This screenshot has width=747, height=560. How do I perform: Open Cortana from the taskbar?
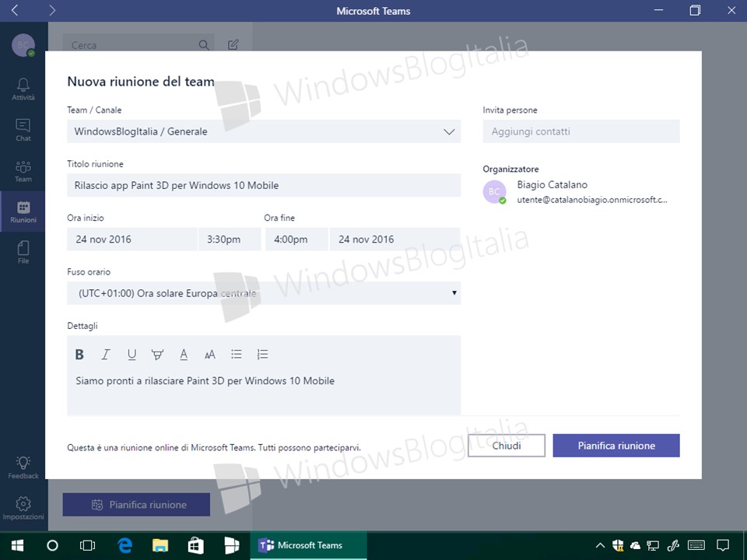52,545
